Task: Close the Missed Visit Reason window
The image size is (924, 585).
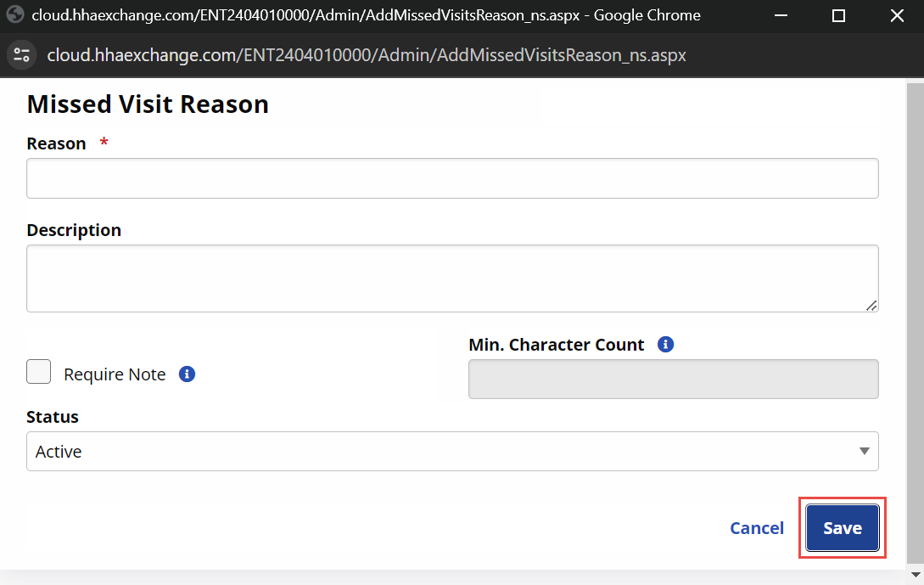Action: pos(897,15)
